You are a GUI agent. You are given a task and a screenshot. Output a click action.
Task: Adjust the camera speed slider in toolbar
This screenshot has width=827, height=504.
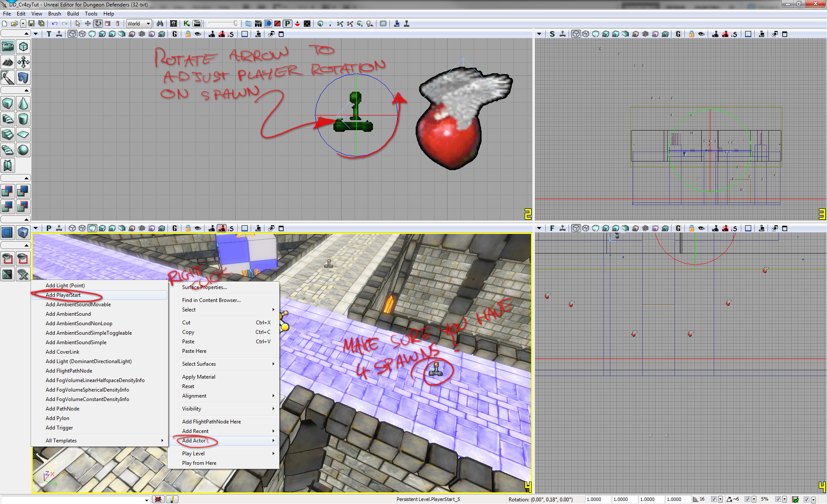[222, 24]
